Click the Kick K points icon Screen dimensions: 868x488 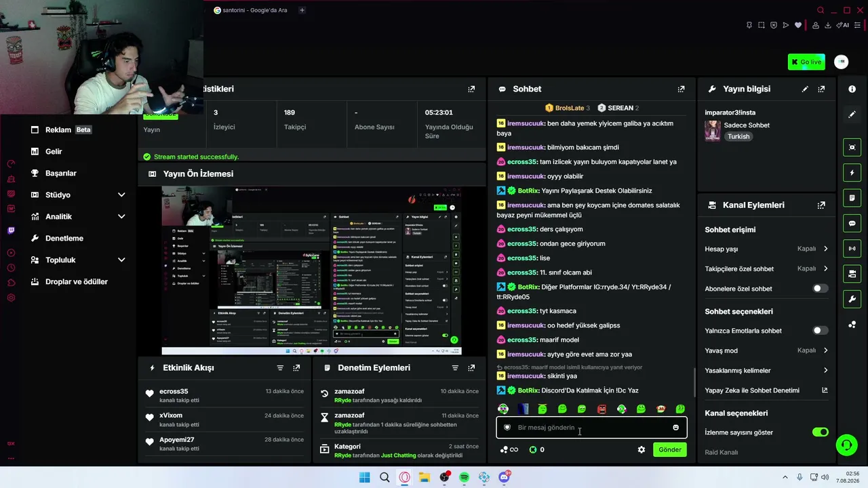(532, 449)
